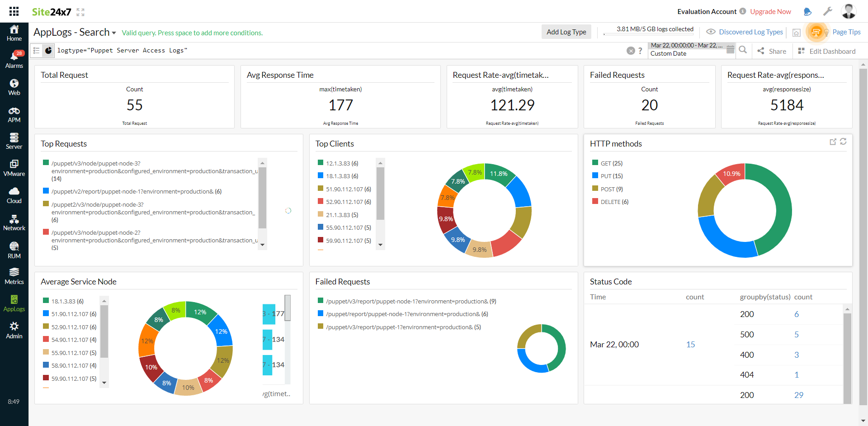
Task: Expand HTTP methods widget to full view
Action: [x=833, y=142]
